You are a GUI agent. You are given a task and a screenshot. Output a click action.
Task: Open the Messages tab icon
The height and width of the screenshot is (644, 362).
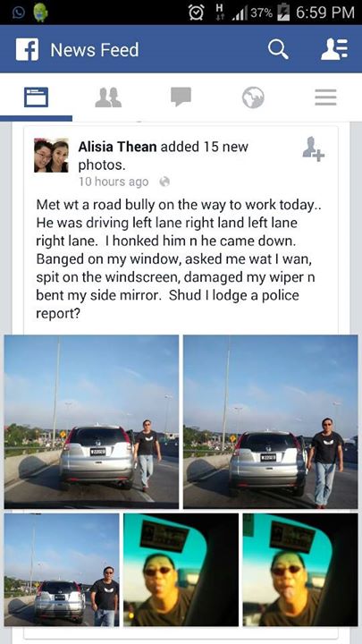pyautogui.click(x=181, y=97)
